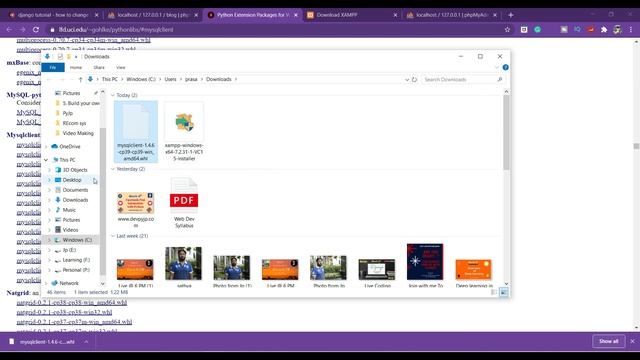
Task: Open the File tab in Explorer ribbon
Action: tap(53, 67)
